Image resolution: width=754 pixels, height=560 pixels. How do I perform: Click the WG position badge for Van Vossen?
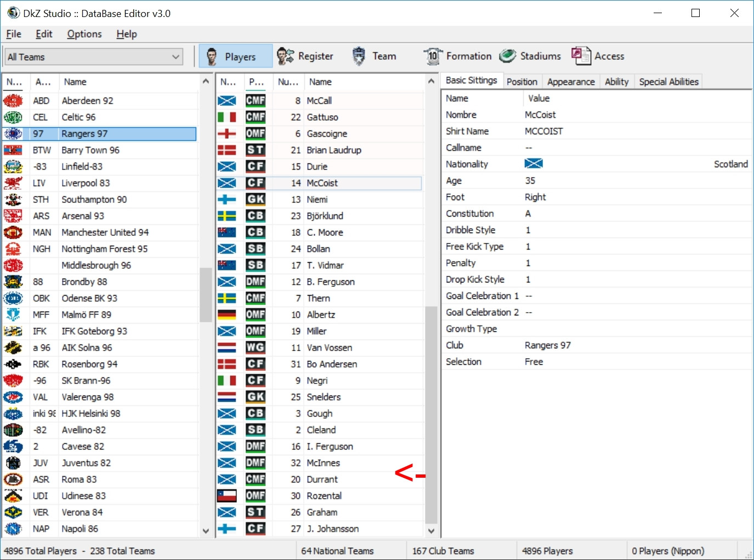[256, 347]
